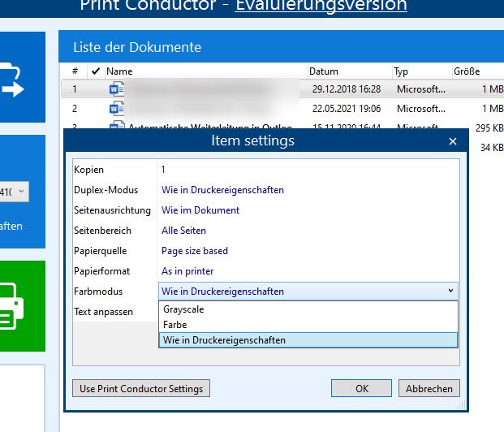The width and height of the screenshot is (504, 432).
Task: Sort list by Name column header
Action: tap(119, 71)
